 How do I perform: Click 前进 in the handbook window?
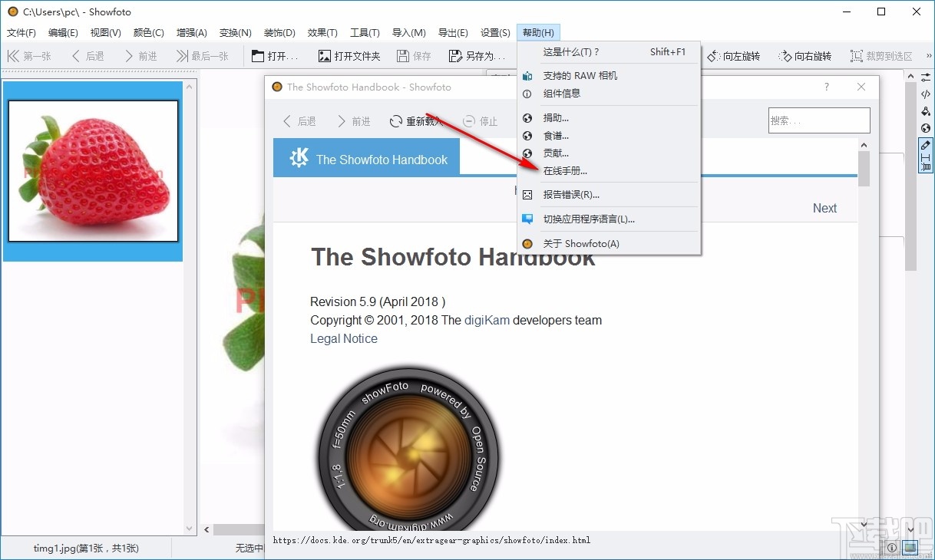[353, 121]
